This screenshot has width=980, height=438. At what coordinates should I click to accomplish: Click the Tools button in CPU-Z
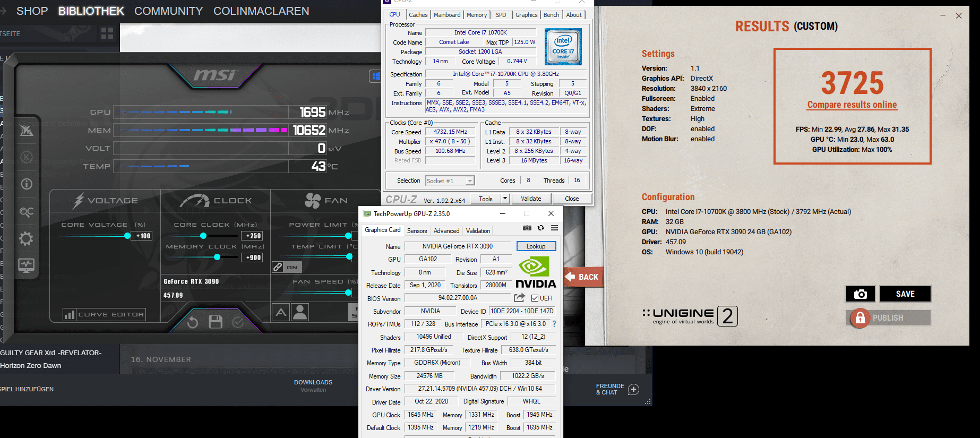[486, 199]
